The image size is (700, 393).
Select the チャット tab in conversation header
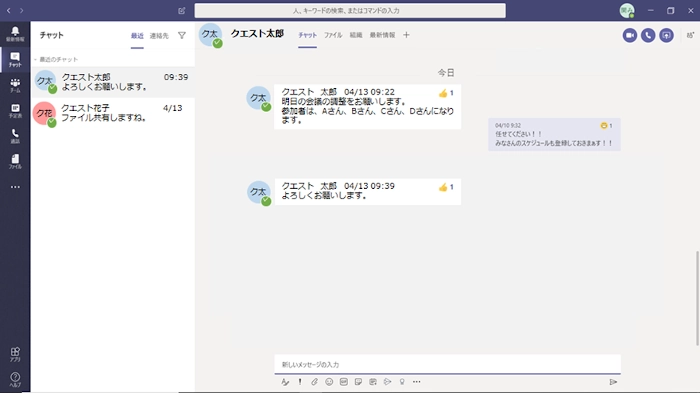pyautogui.click(x=308, y=35)
